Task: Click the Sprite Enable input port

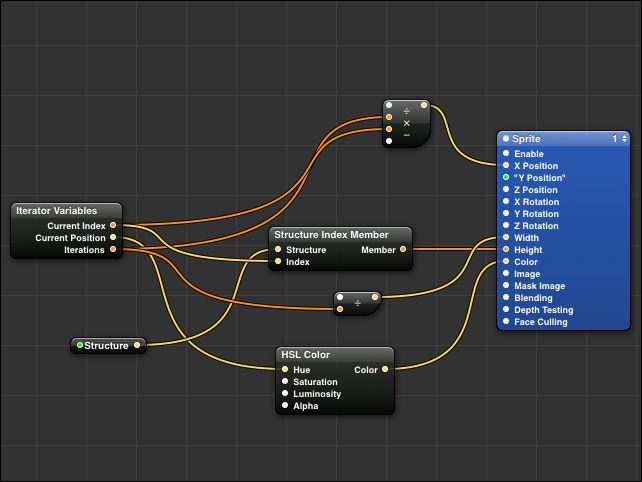Action: pos(506,154)
